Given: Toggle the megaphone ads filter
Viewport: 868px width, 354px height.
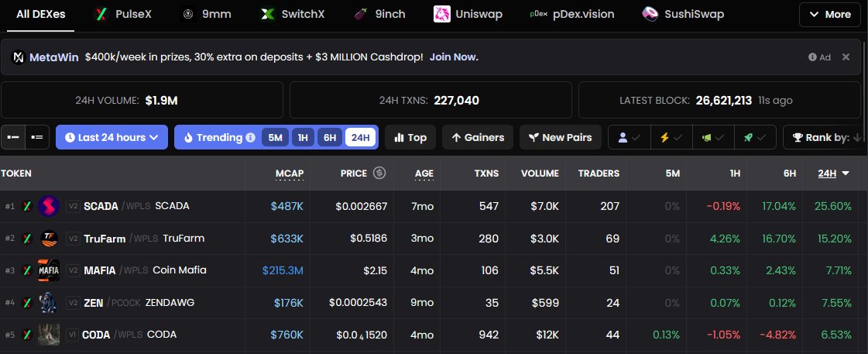Looking at the screenshot, I should pos(713,137).
